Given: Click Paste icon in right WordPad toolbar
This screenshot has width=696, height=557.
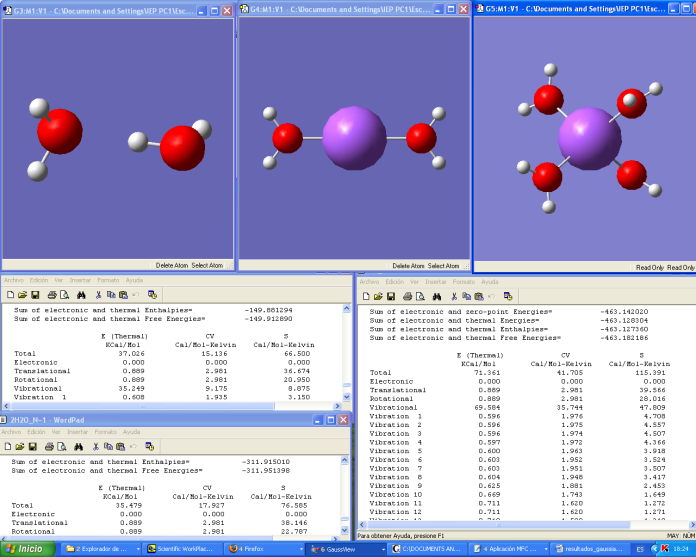Looking at the screenshot, I should click(479, 296).
